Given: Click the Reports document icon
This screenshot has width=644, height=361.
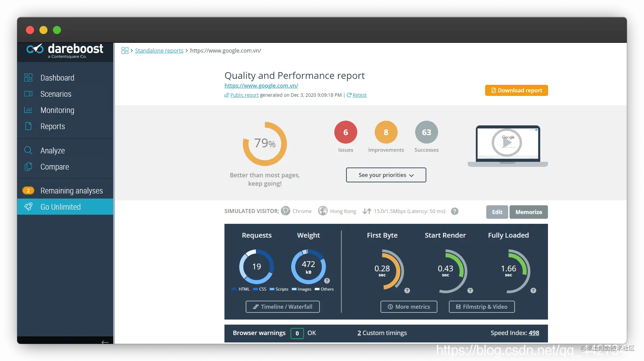Looking at the screenshot, I should point(28,126).
